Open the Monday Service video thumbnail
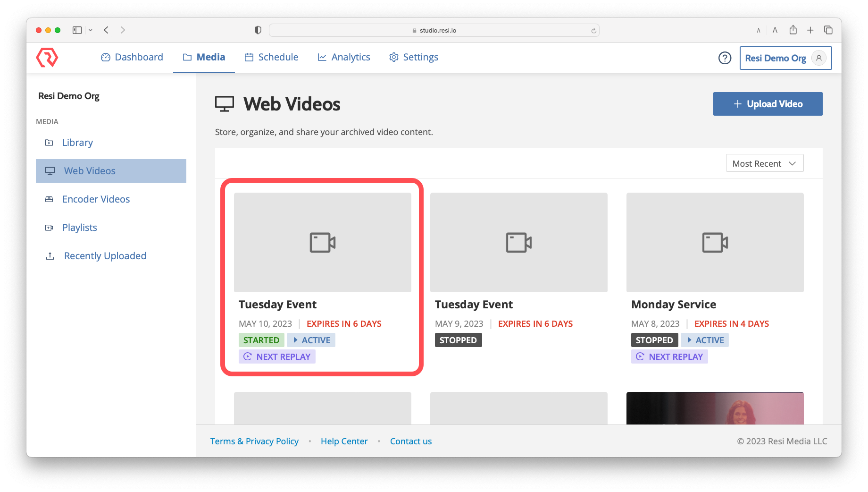 (714, 242)
